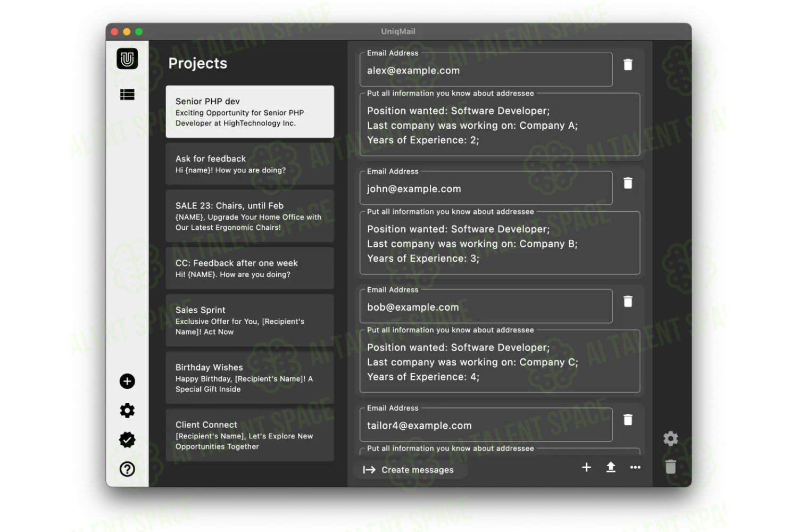Click info box mentioning Company B
798x532 pixels.
pyautogui.click(x=500, y=243)
